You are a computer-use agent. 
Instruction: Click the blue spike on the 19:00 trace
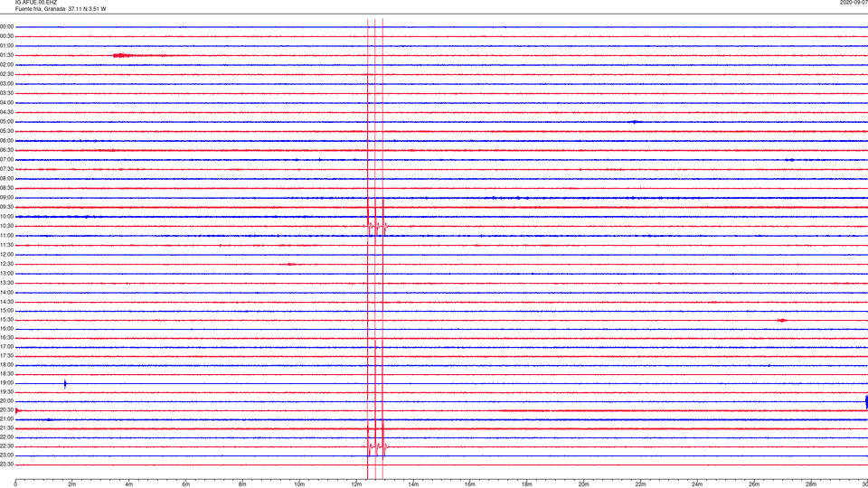click(x=65, y=383)
